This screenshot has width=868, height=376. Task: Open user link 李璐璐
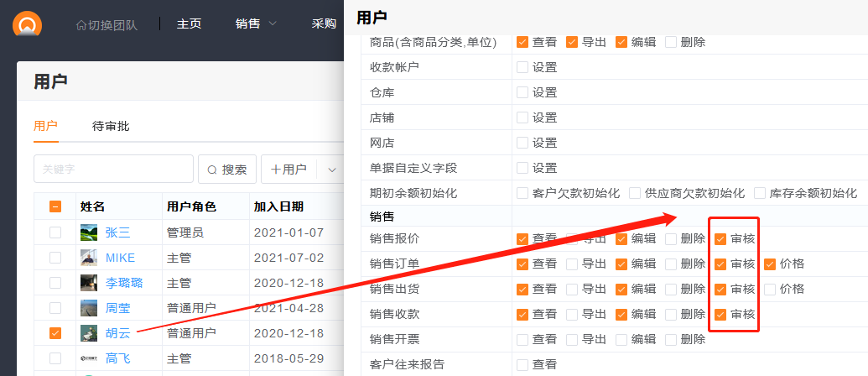(x=123, y=283)
